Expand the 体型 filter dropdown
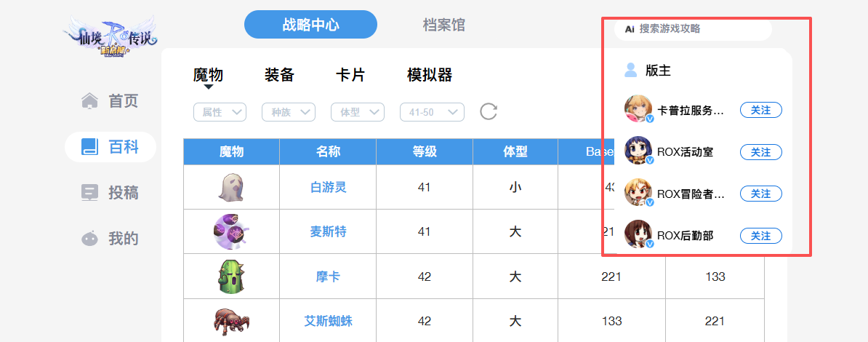The image size is (868, 342). point(358,112)
